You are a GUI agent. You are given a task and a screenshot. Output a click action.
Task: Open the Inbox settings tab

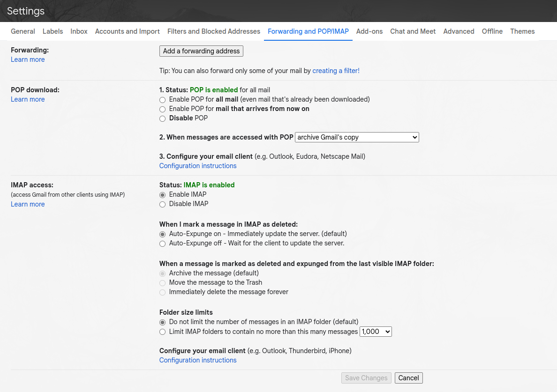[x=79, y=31]
